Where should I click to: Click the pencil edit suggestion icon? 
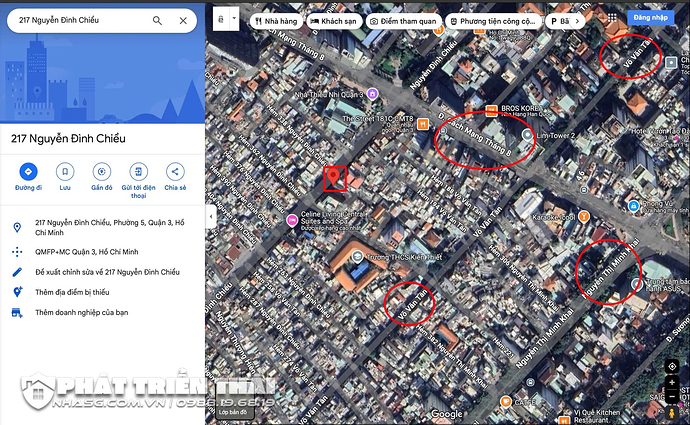pos(17,272)
